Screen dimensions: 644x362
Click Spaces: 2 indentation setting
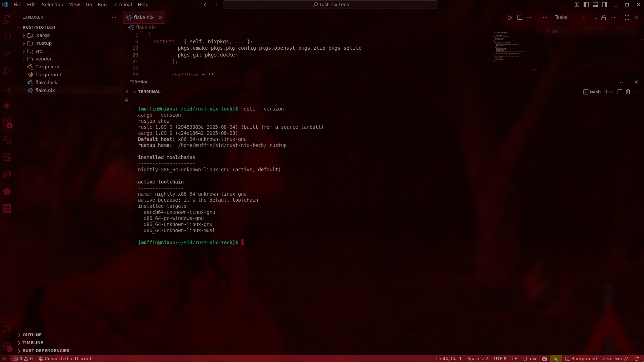pyautogui.click(x=477, y=359)
